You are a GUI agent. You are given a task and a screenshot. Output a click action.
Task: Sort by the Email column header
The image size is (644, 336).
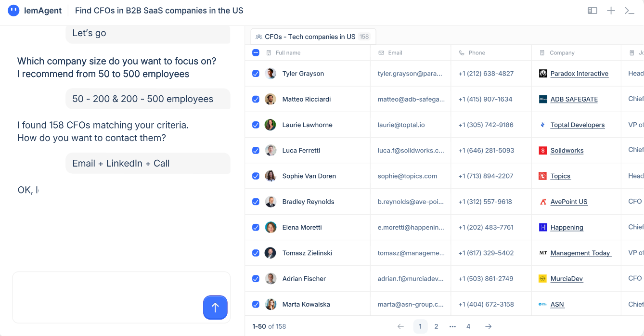(395, 53)
